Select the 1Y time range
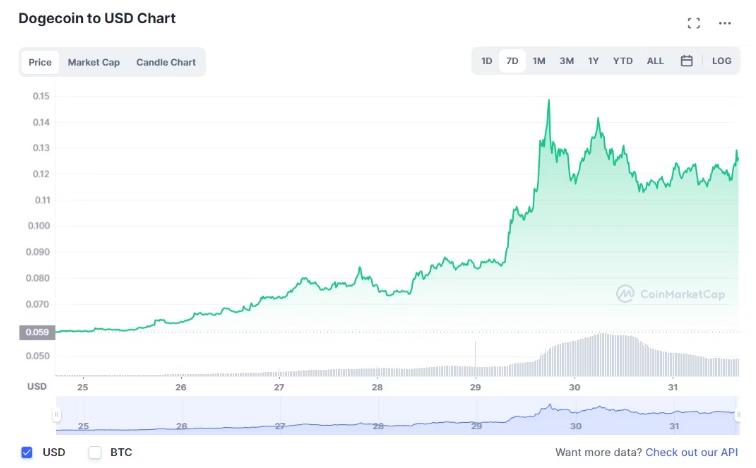 (593, 61)
